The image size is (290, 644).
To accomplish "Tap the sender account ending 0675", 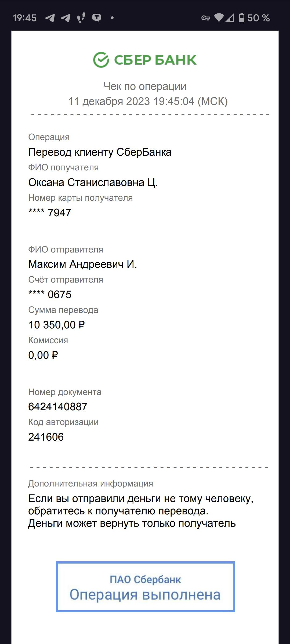I will [50, 295].
